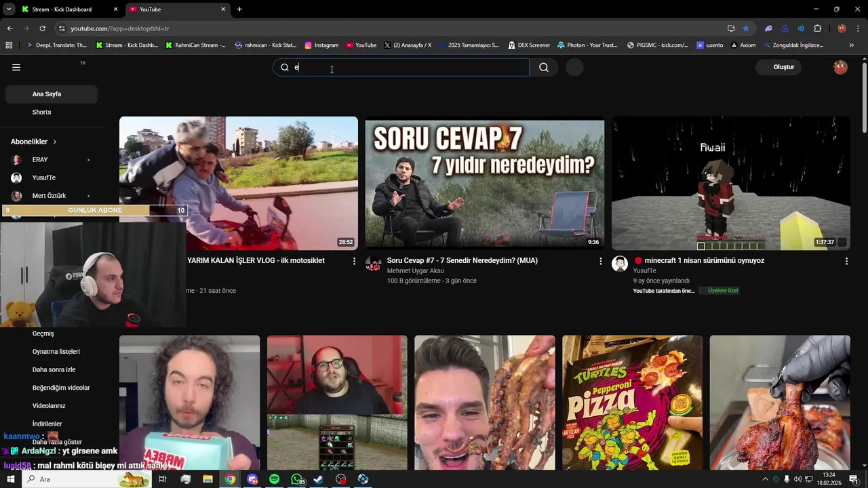Open the browser apps grid icon

[9, 45]
